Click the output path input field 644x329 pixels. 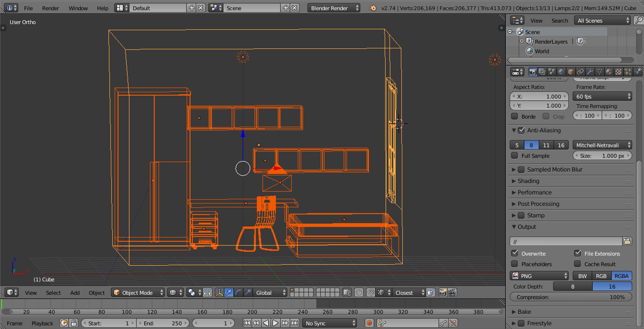click(x=566, y=241)
